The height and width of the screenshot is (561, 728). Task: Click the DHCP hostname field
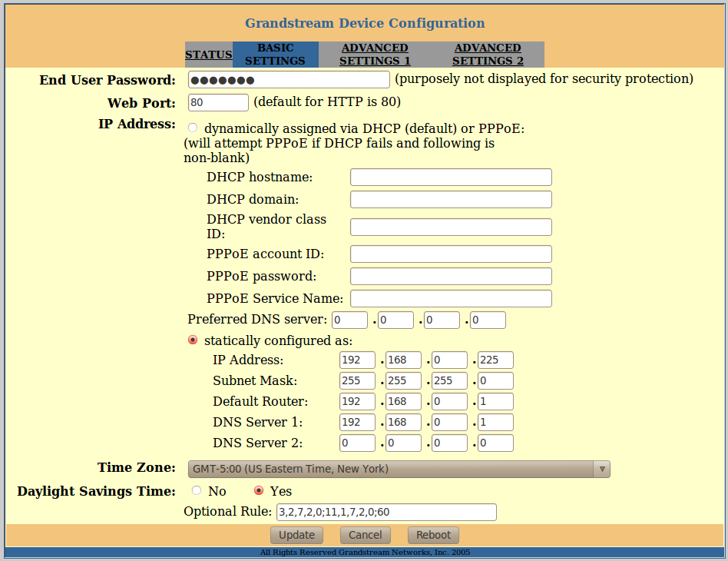pyautogui.click(x=451, y=177)
